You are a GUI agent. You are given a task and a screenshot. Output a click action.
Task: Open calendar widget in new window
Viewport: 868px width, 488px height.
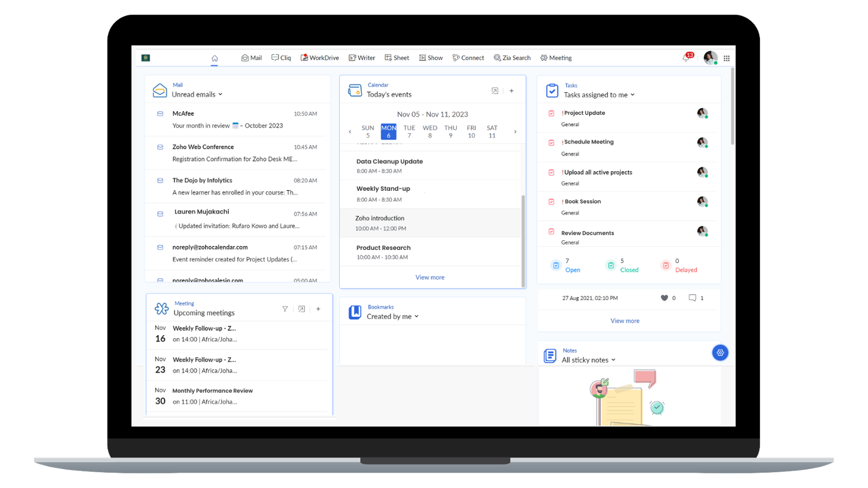pyautogui.click(x=495, y=91)
